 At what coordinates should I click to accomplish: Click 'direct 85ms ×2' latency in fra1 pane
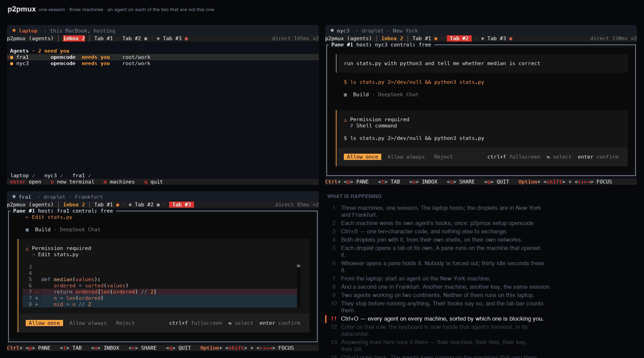coord(297,204)
